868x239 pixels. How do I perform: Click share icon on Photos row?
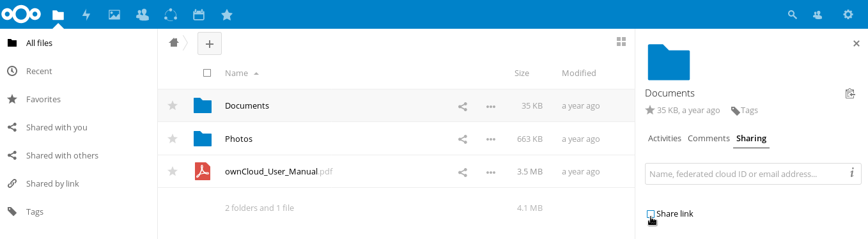tap(463, 139)
